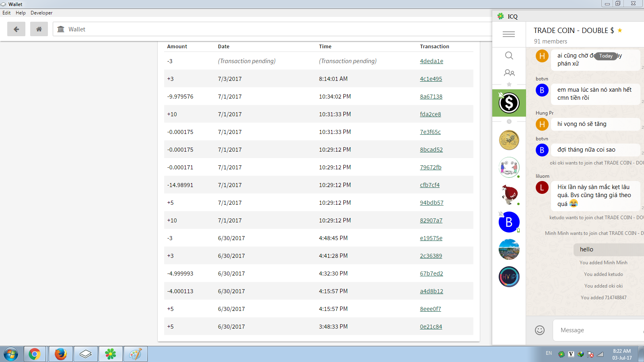The image size is (644, 362).
Task: Open the Help menu
Action: (x=21, y=13)
